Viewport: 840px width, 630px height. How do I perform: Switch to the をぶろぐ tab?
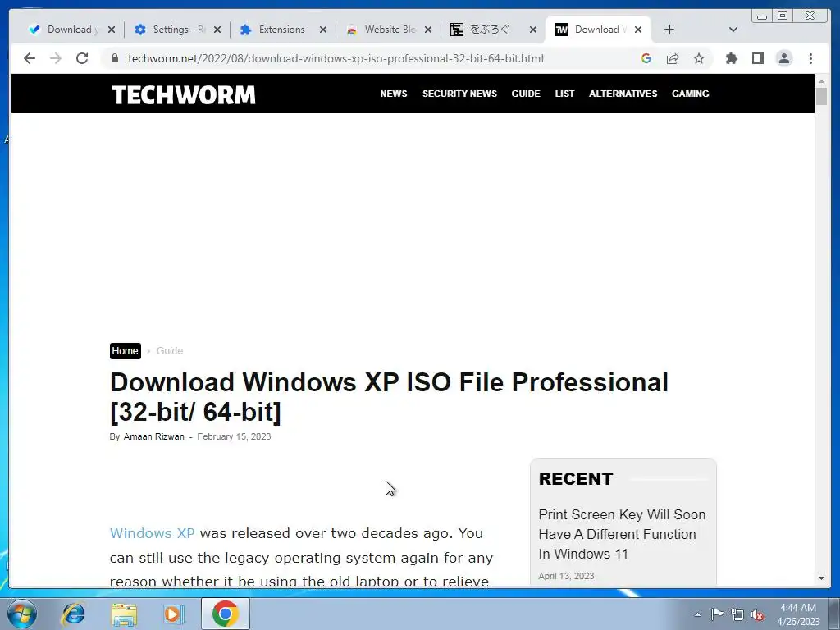(x=487, y=30)
